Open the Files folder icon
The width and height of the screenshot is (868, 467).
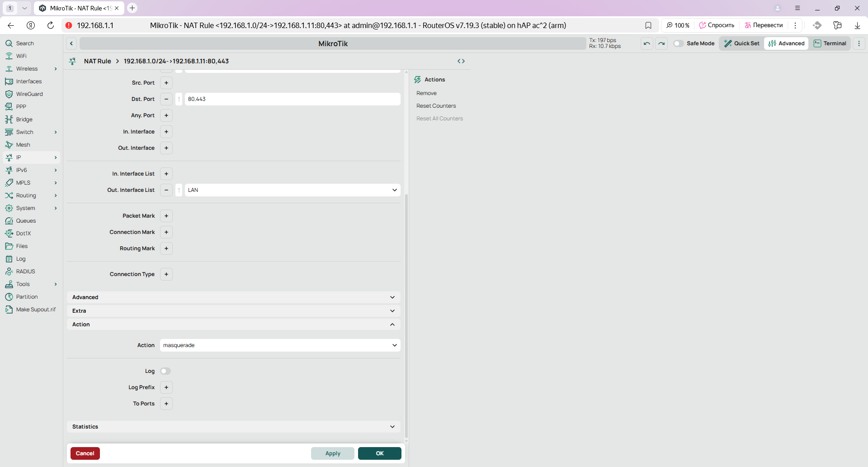click(x=9, y=246)
